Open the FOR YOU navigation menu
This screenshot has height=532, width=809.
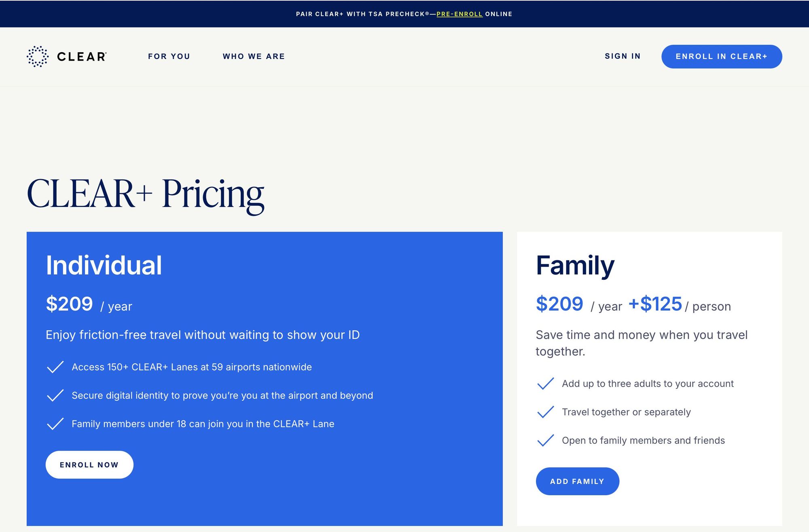[x=169, y=57]
